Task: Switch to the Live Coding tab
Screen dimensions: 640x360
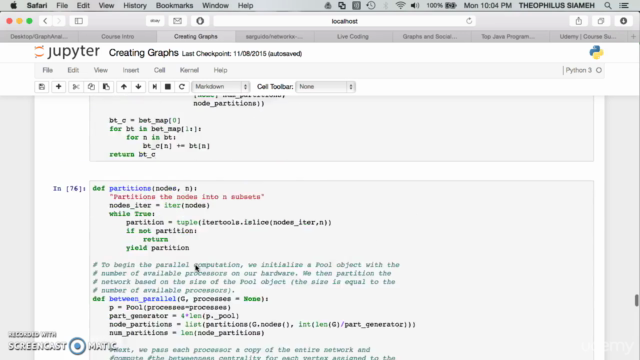Action: coord(353,36)
